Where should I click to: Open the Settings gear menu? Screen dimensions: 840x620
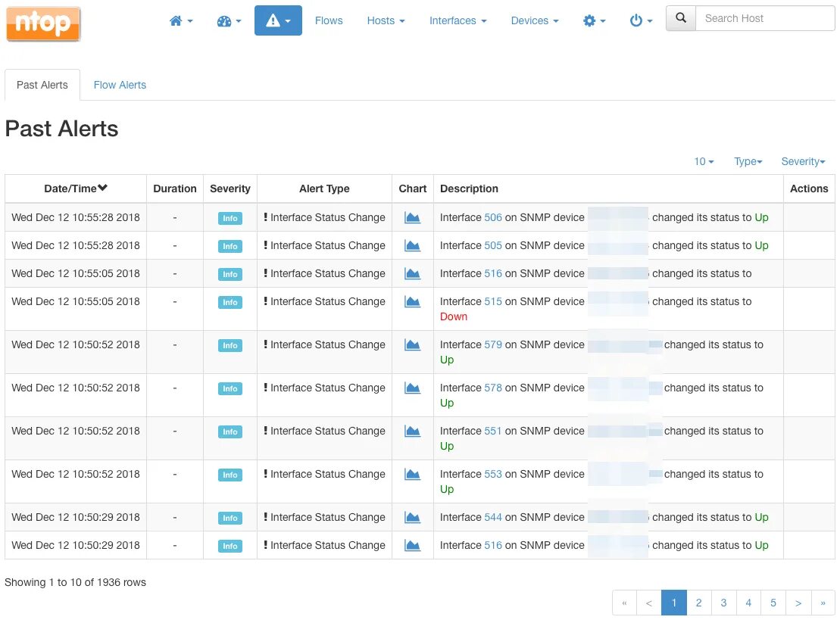tap(594, 21)
